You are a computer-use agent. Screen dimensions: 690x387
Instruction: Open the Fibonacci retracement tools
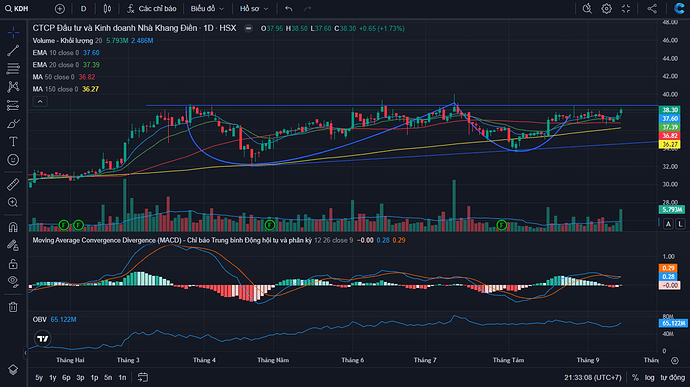[x=13, y=69]
